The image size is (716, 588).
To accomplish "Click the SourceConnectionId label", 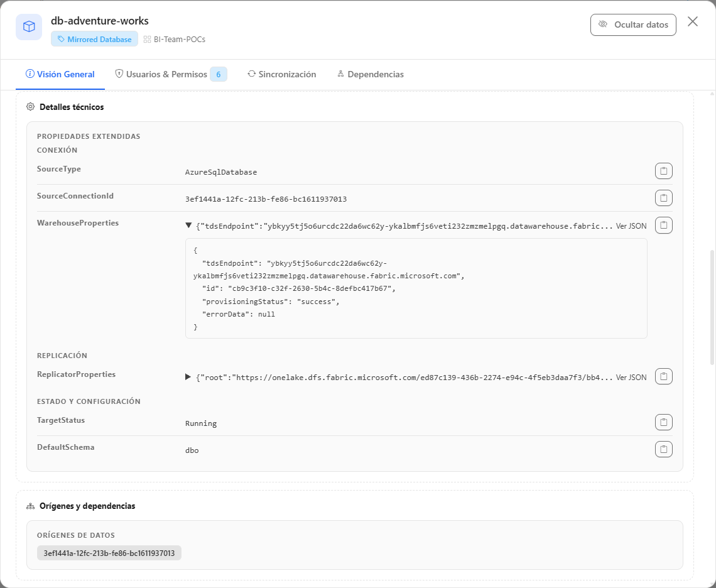I will [x=75, y=196].
